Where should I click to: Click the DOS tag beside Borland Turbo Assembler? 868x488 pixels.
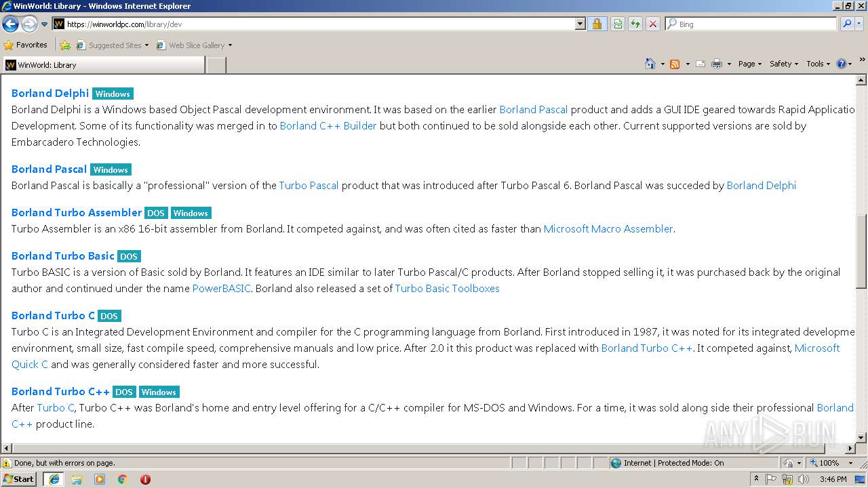click(156, 213)
